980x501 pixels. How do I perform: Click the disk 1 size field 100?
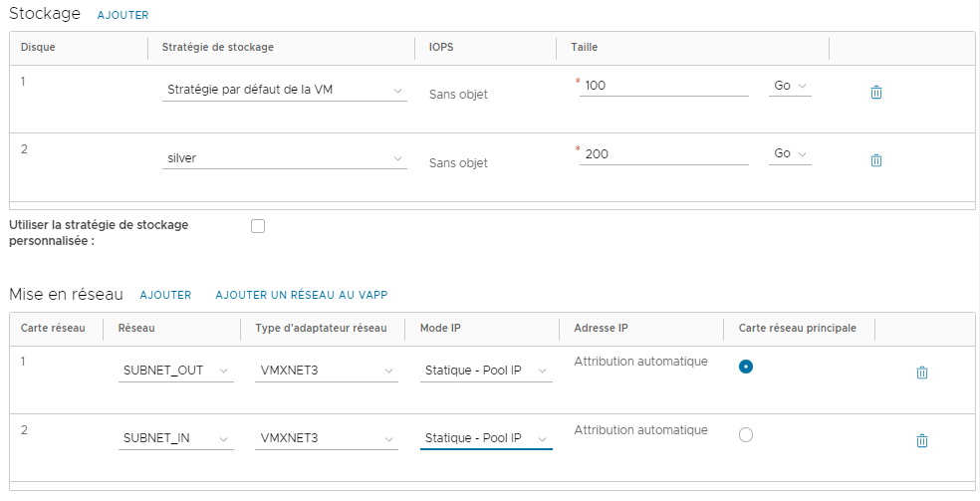pyautogui.click(x=663, y=86)
